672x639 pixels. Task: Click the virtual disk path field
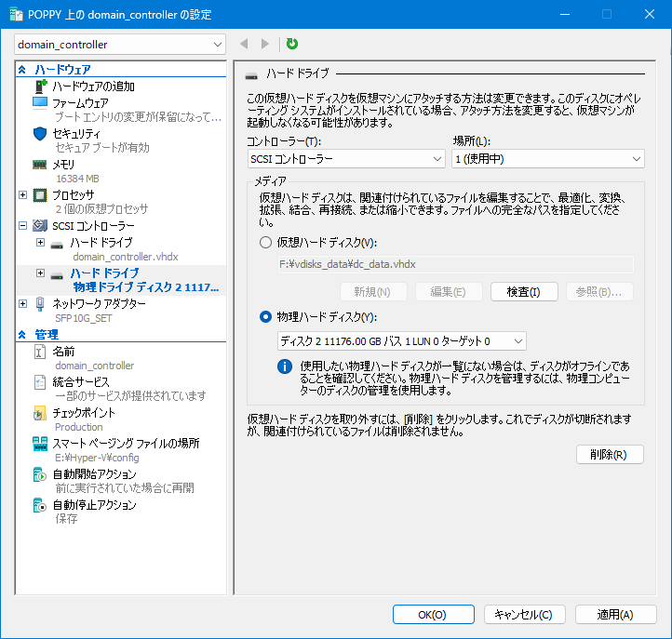[455, 264]
